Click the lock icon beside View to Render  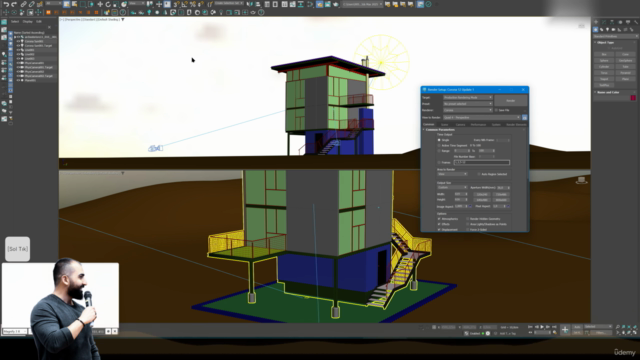click(x=524, y=118)
